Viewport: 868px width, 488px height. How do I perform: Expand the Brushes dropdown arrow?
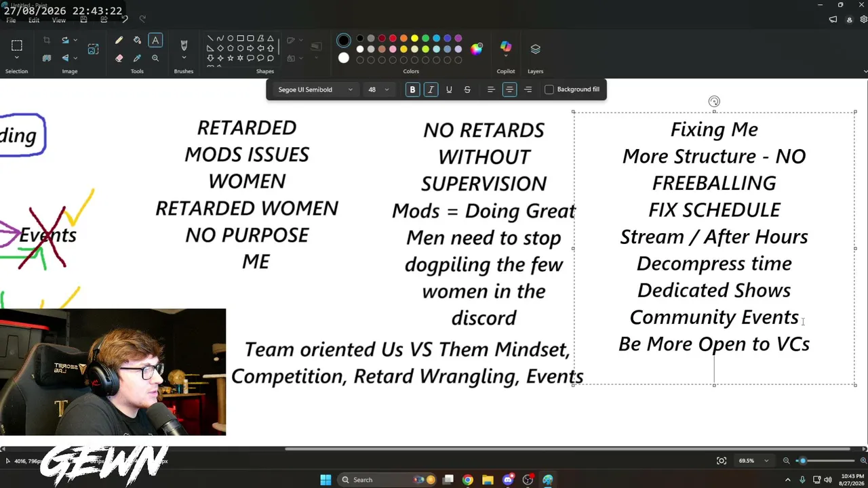(x=183, y=59)
